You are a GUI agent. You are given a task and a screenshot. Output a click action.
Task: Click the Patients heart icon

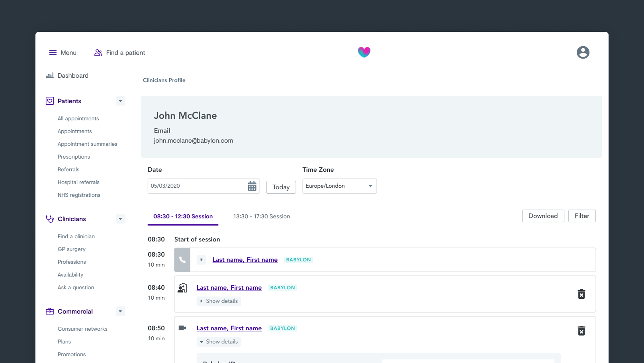50,101
